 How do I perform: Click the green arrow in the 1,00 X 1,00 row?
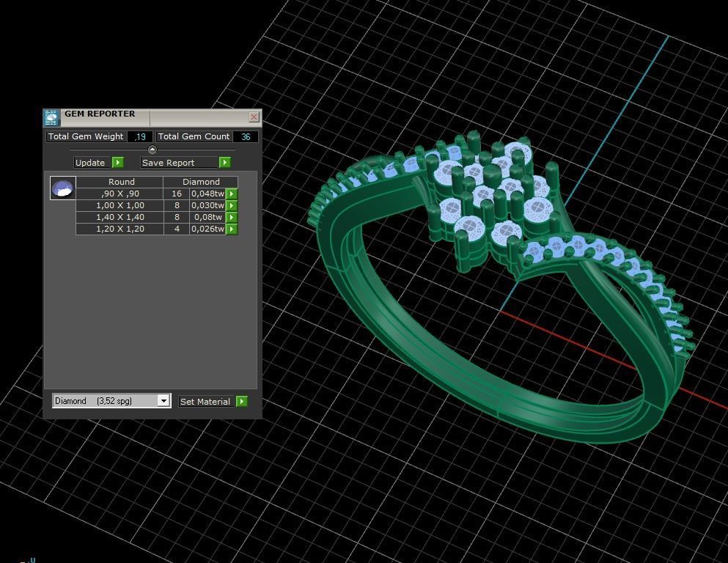232,205
